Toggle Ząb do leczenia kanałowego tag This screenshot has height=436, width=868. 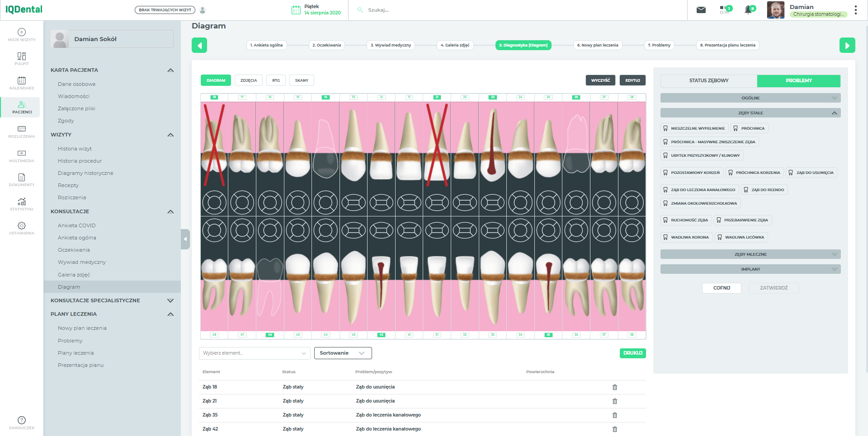[x=699, y=190]
